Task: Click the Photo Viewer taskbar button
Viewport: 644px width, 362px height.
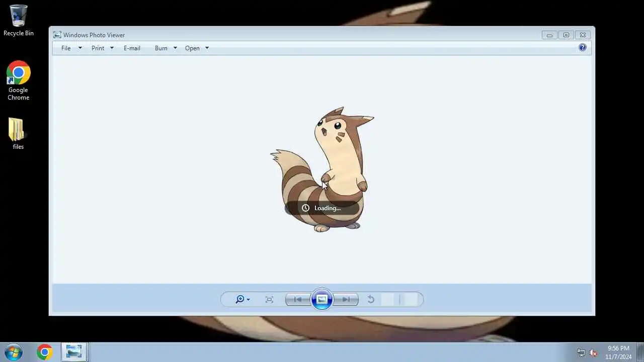Action: click(74, 352)
